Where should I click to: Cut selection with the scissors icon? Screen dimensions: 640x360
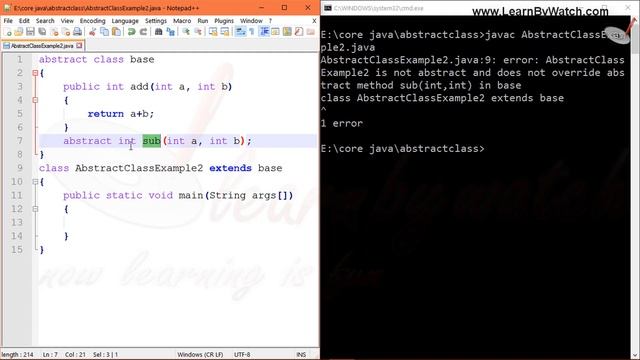coord(93,32)
